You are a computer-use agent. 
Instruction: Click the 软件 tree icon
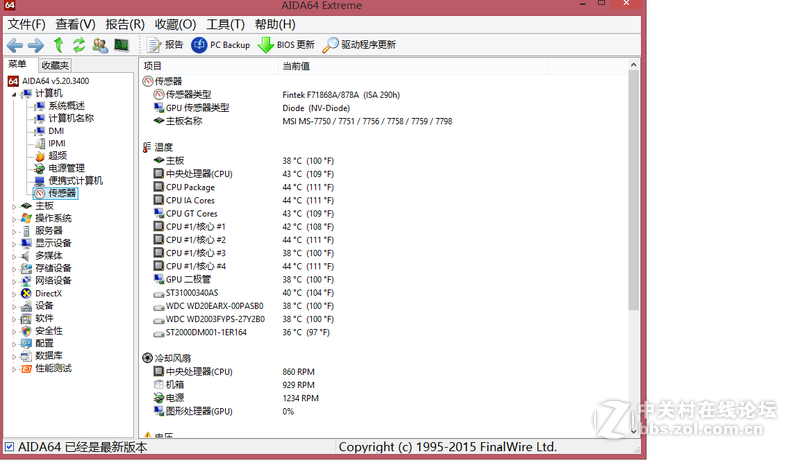point(27,319)
